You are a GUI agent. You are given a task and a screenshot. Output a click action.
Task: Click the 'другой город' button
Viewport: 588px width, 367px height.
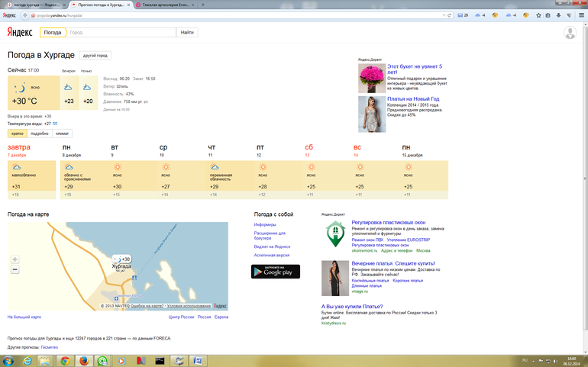point(95,56)
